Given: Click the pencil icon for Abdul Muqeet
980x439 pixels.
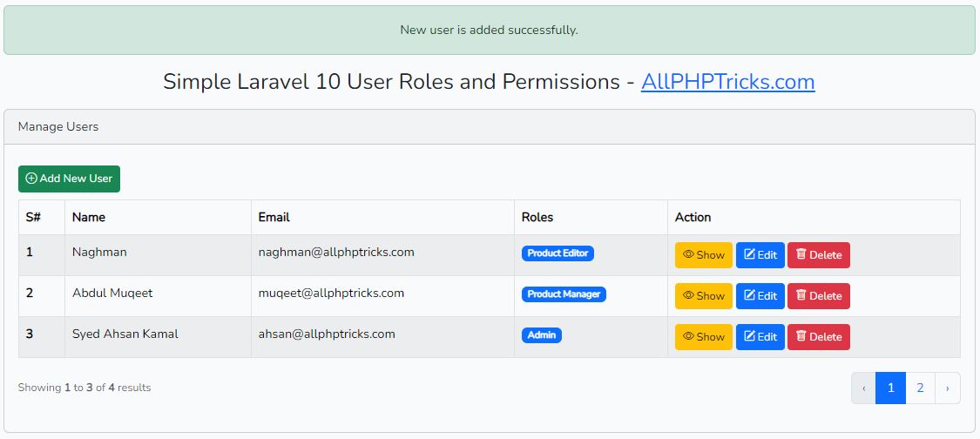Looking at the screenshot, I should tap(749, 295).
